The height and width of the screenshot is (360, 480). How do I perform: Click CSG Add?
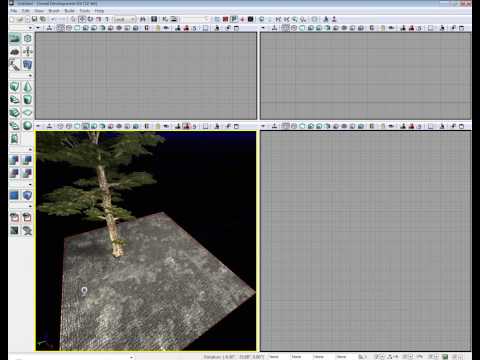click(14, 160)
